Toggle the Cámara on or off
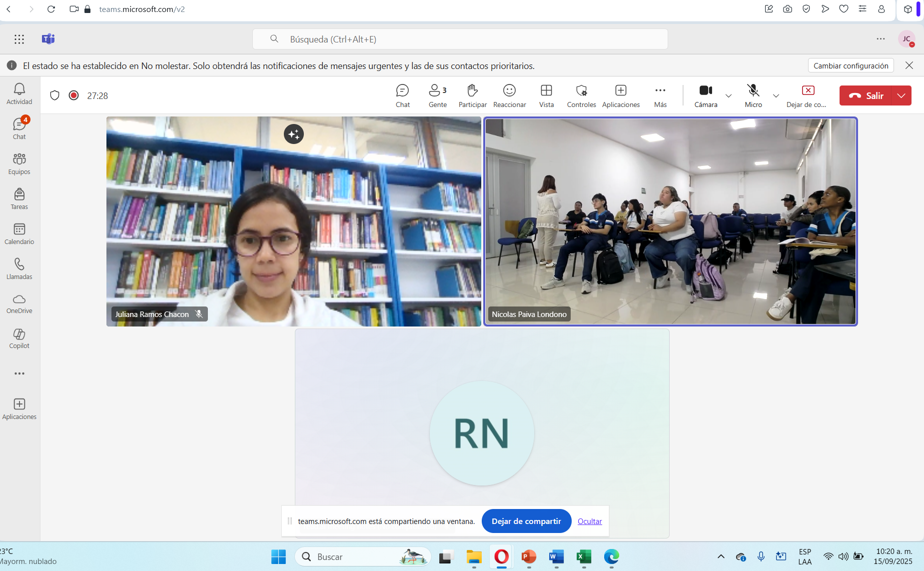The image size is (924, 571). 706,95
